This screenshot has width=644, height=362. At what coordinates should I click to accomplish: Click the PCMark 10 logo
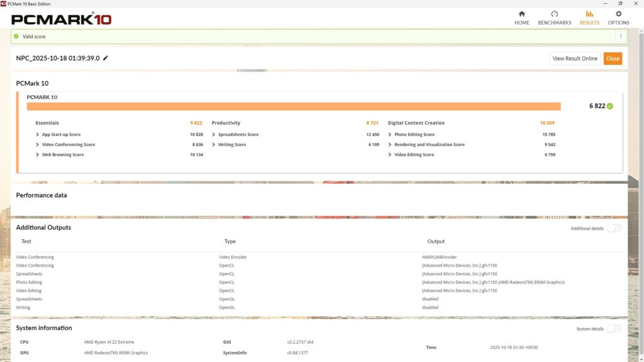coord(62,19)
